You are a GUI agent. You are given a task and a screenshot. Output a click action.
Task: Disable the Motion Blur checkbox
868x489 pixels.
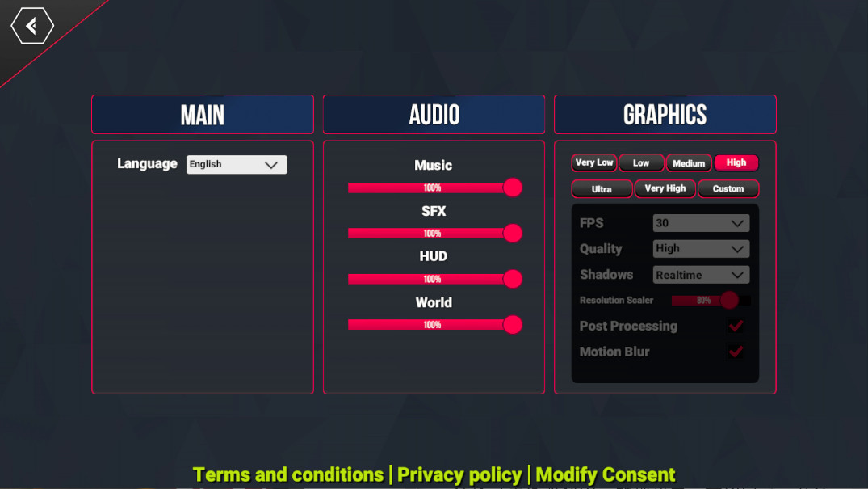point(736,352)
